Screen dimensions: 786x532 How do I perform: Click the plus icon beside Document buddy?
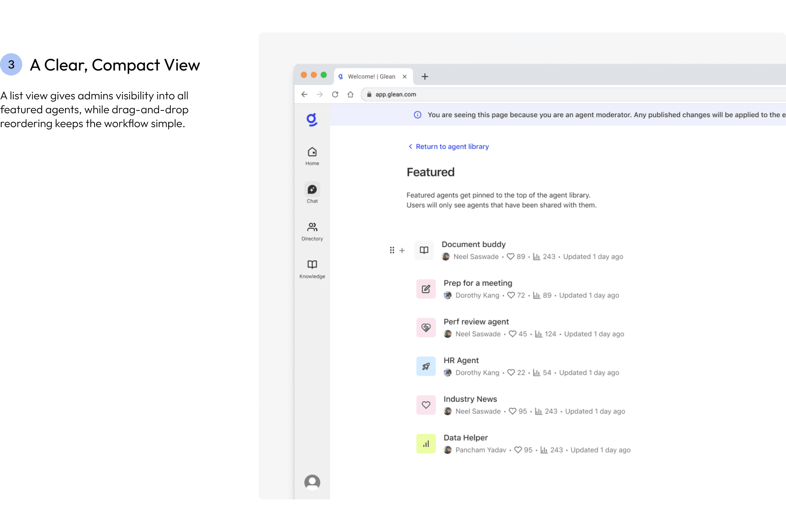coord(402,250)
